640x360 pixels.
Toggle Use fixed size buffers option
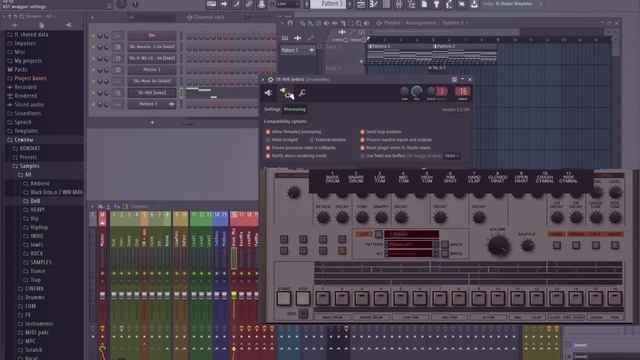(362, 156)
